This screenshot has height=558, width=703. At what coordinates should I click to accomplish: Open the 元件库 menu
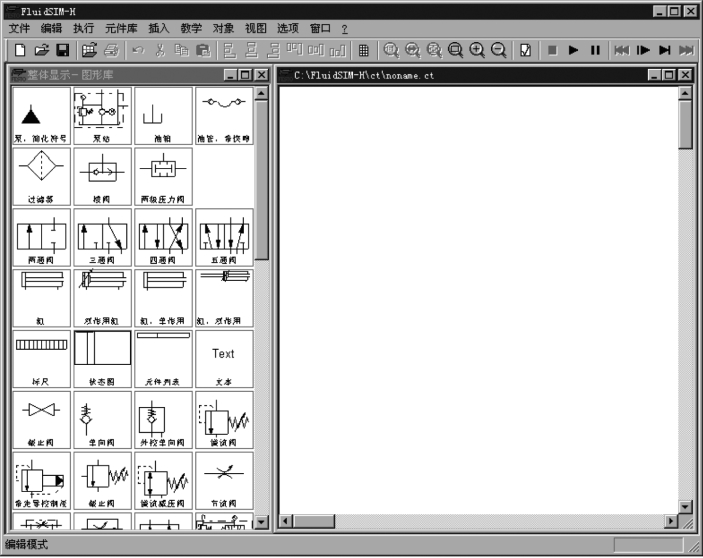[x=121, y=29]
